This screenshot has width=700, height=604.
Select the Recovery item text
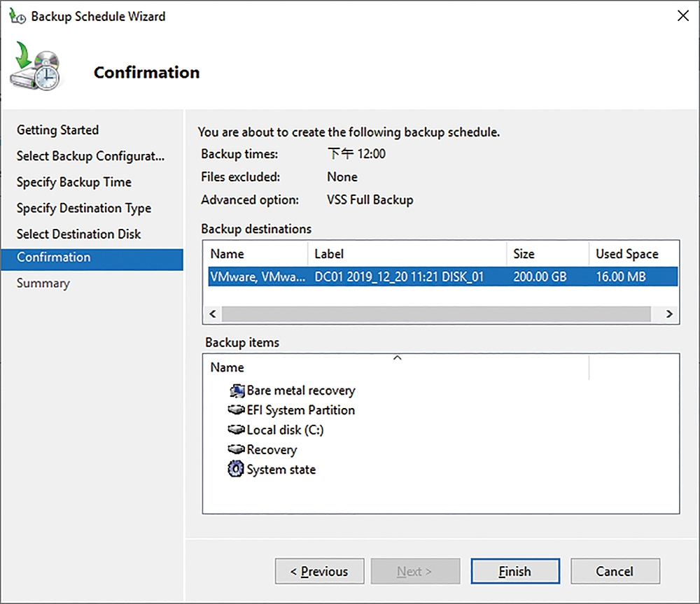point(272,449)
